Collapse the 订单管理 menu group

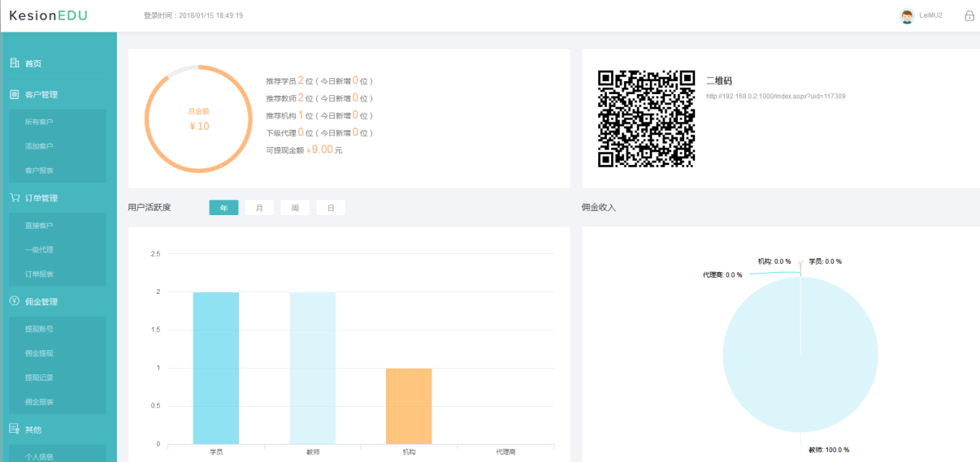click(x=41, y=198)
